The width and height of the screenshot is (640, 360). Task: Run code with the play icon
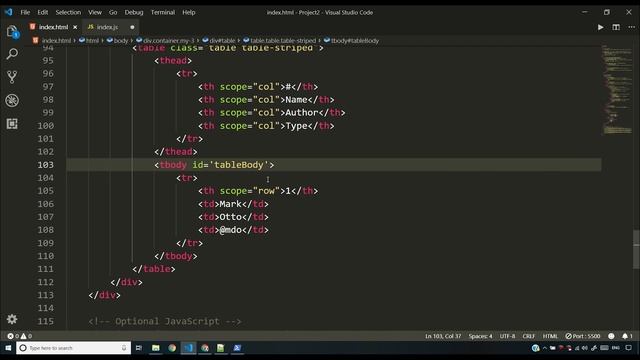[600, 27]
